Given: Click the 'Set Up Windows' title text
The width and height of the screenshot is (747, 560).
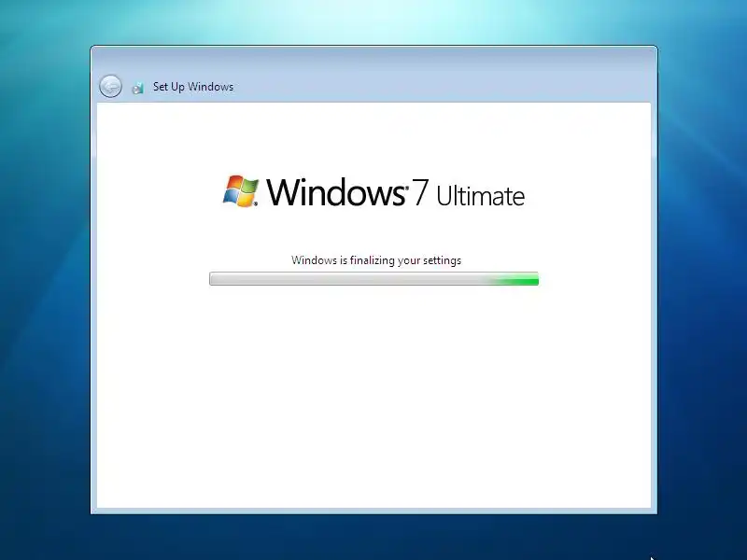Looking at the screenshot, I should tap(193, 87).
